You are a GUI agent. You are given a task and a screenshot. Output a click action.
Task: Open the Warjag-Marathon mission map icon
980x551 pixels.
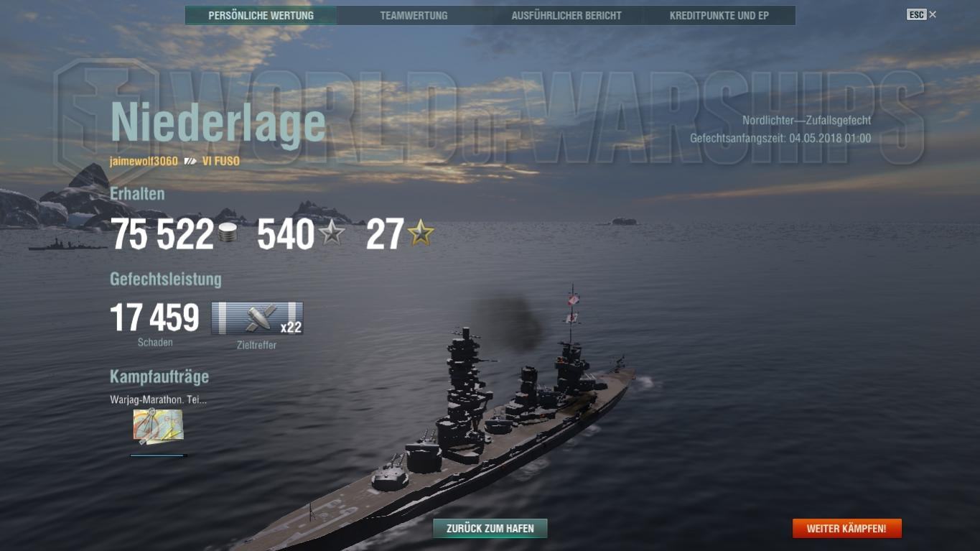[x=158, y=427]
